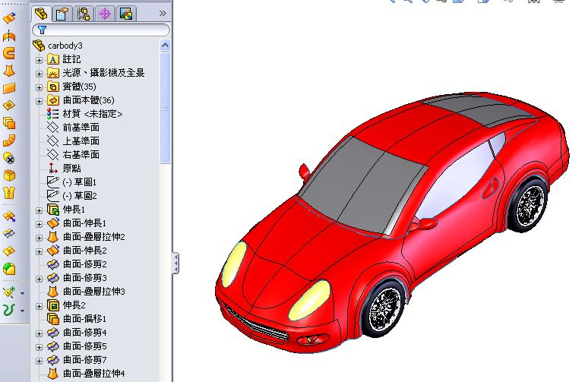Image resolution: width=588 pixels, height=382 pixels.
Task: Select the green Fillet tool
Action: click(9, 269)
